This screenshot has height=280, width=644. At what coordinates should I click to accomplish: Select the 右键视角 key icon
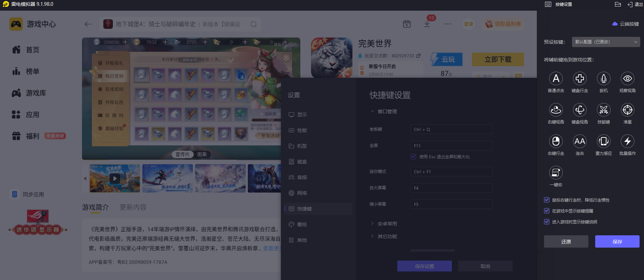coord(556,110)
